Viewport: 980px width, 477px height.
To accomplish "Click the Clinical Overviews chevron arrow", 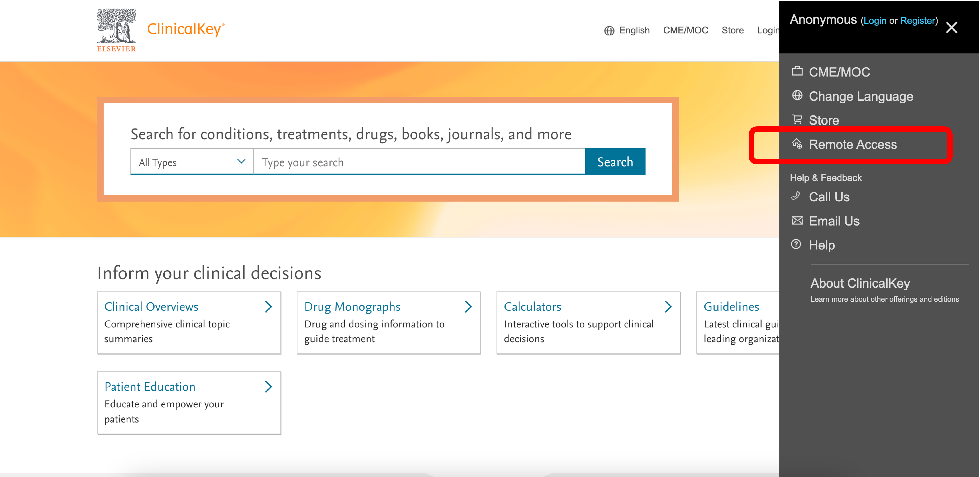I will (268, 307).
